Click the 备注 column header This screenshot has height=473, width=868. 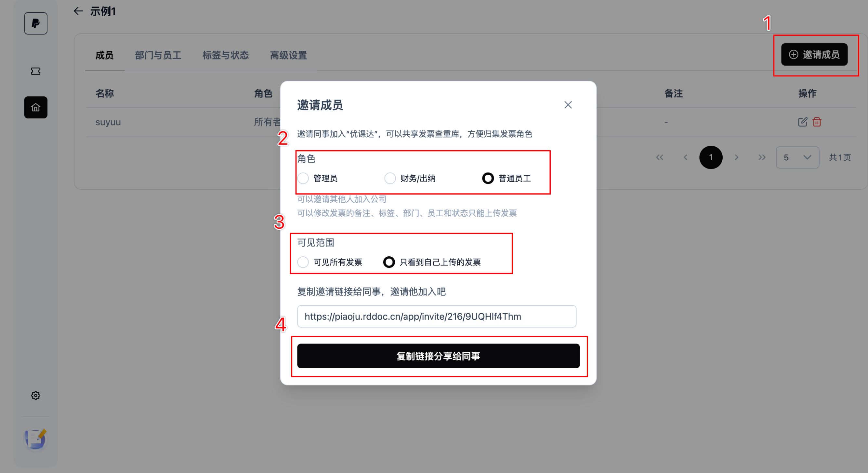pyautogui.click(x=673, y=93)
